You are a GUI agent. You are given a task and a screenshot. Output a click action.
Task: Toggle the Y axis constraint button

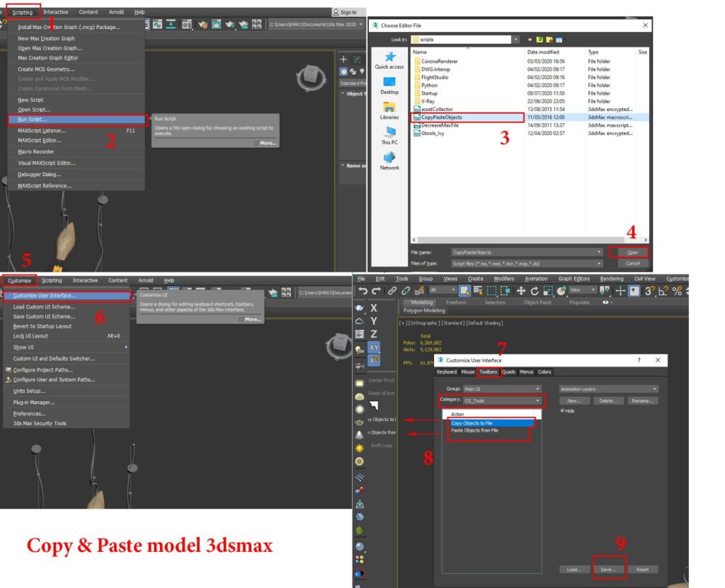pos(374,321)
